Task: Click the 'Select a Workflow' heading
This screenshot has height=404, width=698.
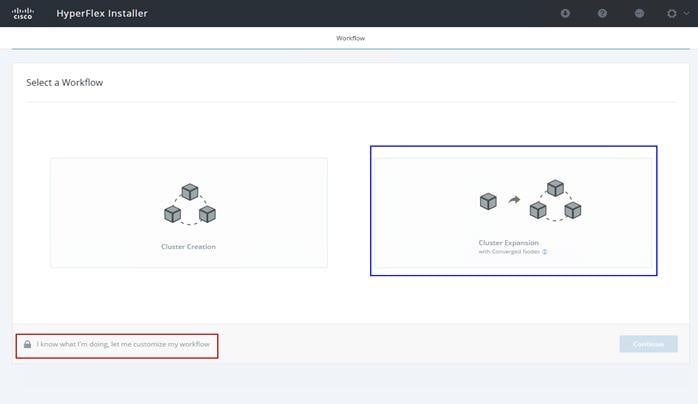Action: [x=65, y=82]
